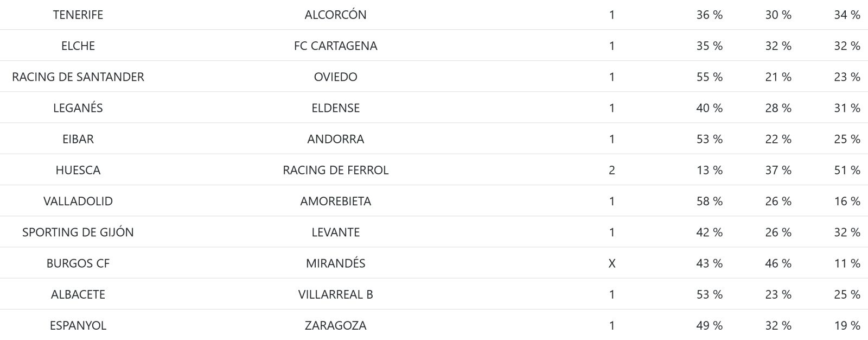Image resolution: width=868 pixels, height=340 pixels.
Task: Click the LEGANÉS home team name
Action: tap(78, 108)
